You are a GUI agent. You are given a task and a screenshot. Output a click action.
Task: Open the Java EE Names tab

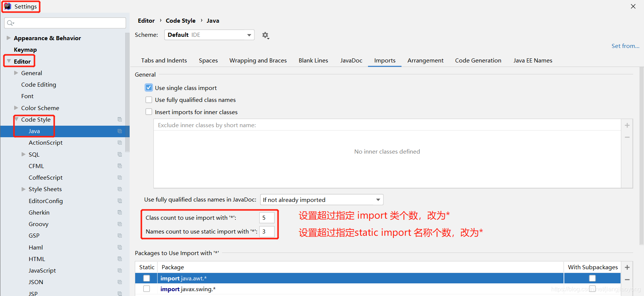533,60
